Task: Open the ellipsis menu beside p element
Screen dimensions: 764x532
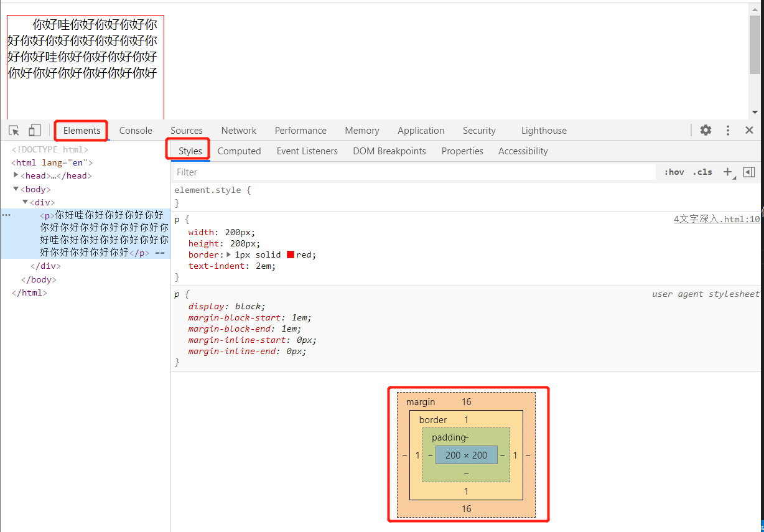Action: coord(6,215)
